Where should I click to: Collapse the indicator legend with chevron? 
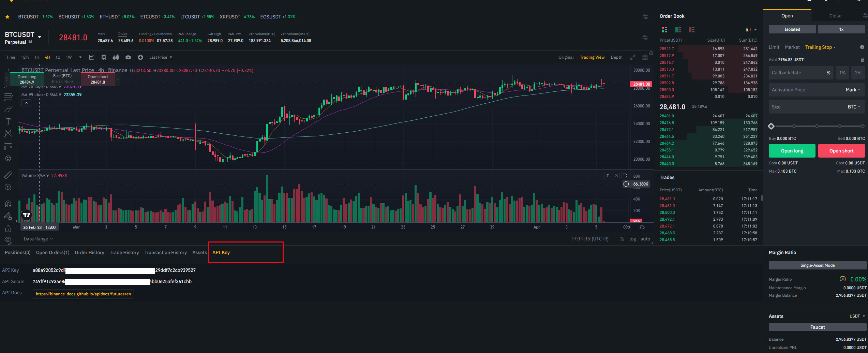[26, 103]
